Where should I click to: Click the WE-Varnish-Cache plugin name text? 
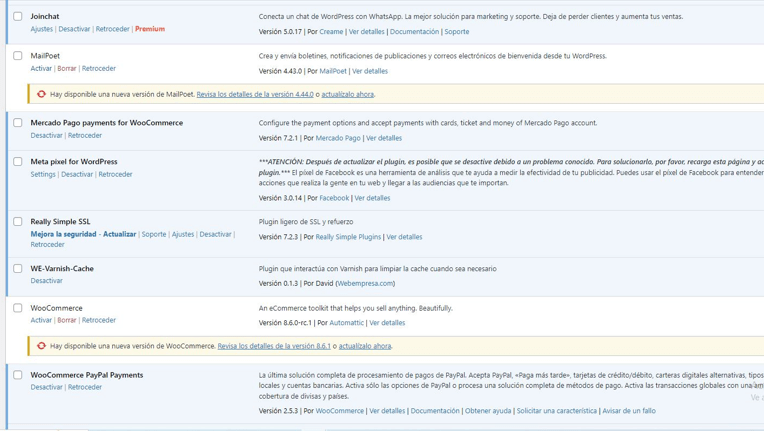(62, 268)
